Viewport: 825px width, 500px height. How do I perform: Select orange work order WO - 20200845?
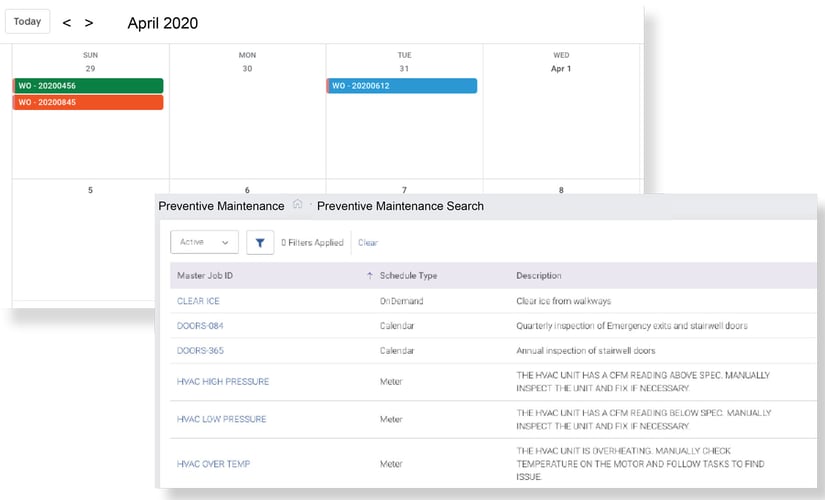point(88,102)
